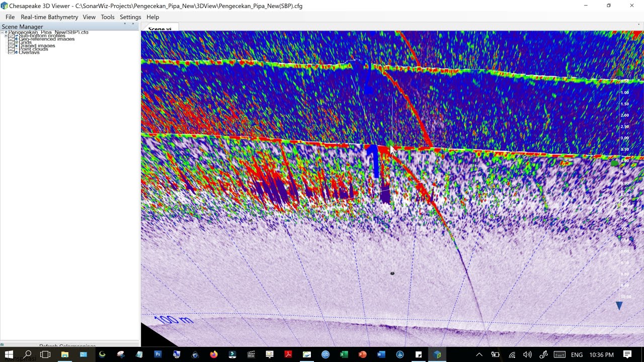This screenshot has width=644, height=362.
Task: Open Wi-Fi network settings icon
Action: coord(512,354)
